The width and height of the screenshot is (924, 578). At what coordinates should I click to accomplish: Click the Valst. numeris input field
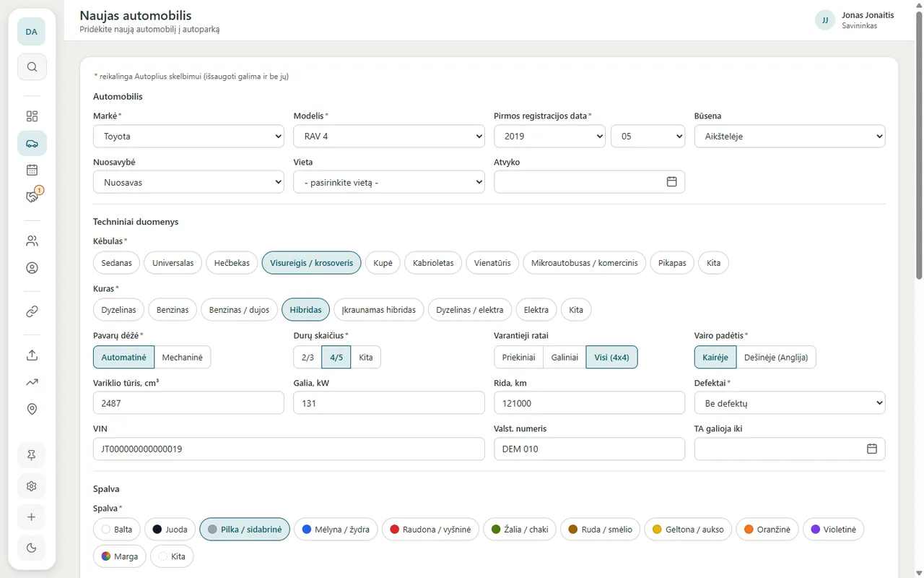(x=589, y=449)
